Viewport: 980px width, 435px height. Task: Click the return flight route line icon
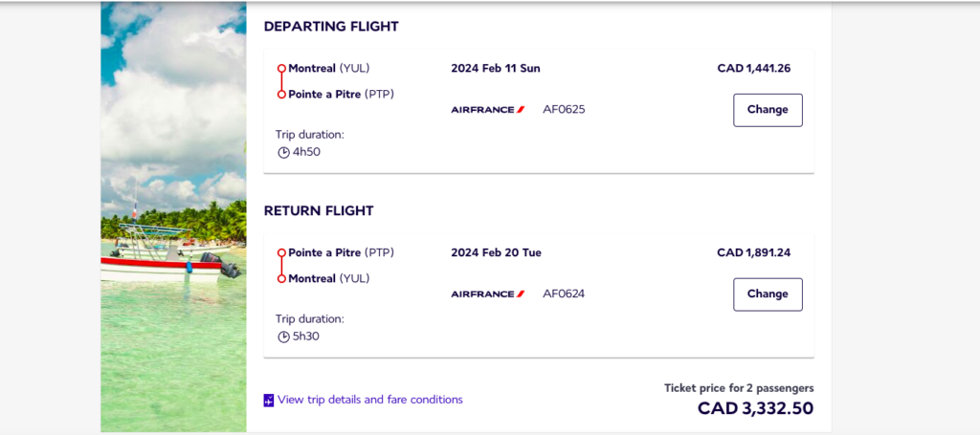[281, 266]
